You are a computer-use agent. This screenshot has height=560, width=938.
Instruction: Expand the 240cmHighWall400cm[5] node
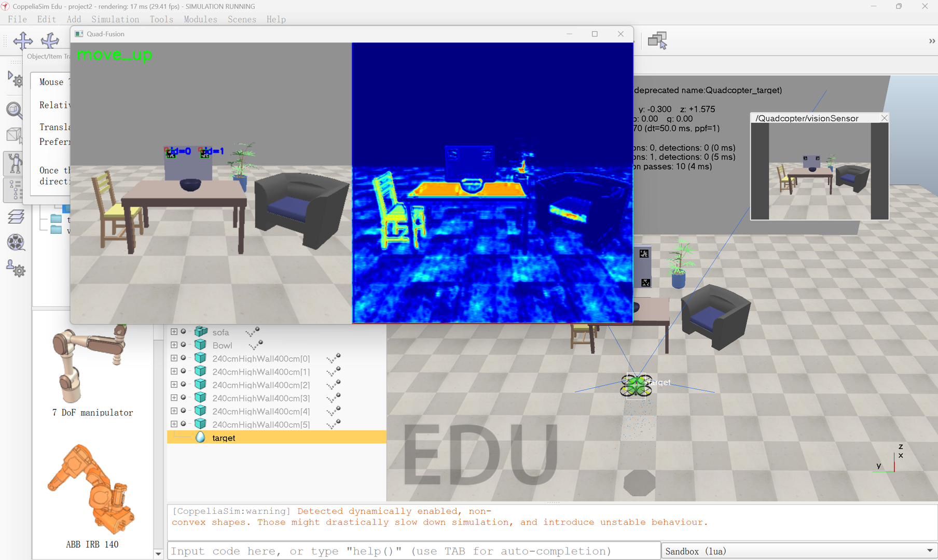[x=174, y=424]
